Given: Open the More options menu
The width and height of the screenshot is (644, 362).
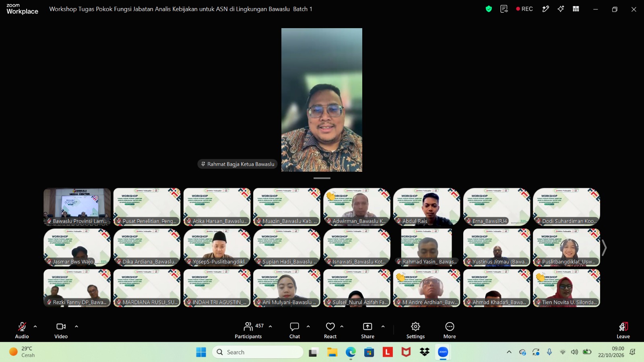Looking at the screenshot, I should click(450, 330).
